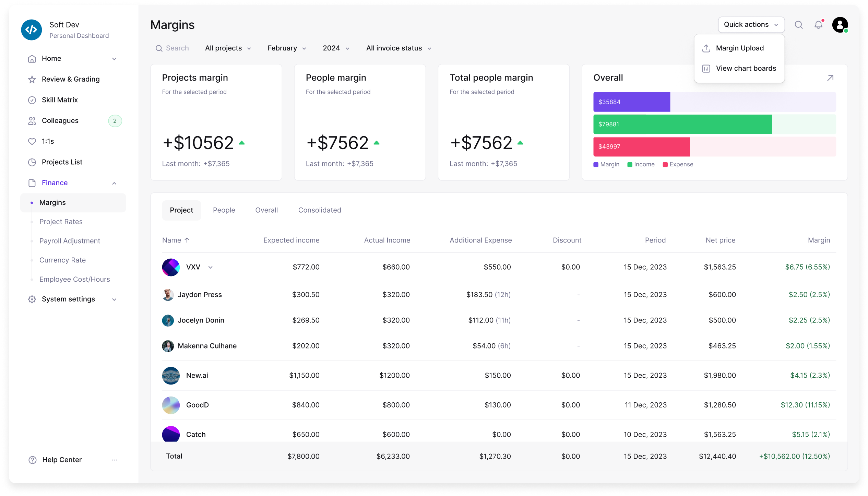This screenshot has height=496, width=868.
Task: Select View chart boards menu item
Action: pos(746,68)
